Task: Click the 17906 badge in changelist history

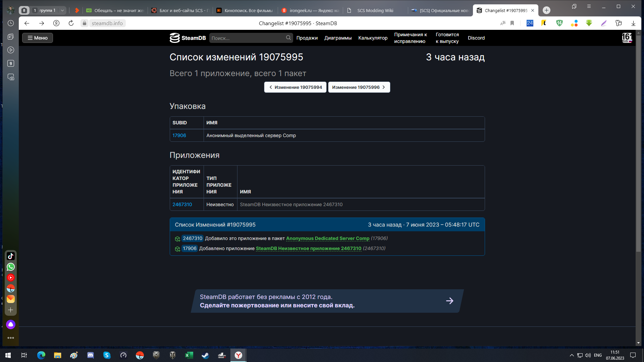Action: (x=190, y=248)
